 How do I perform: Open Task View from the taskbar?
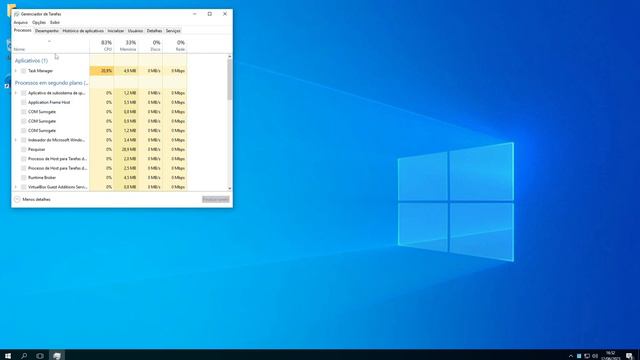[x=40, y=356]
